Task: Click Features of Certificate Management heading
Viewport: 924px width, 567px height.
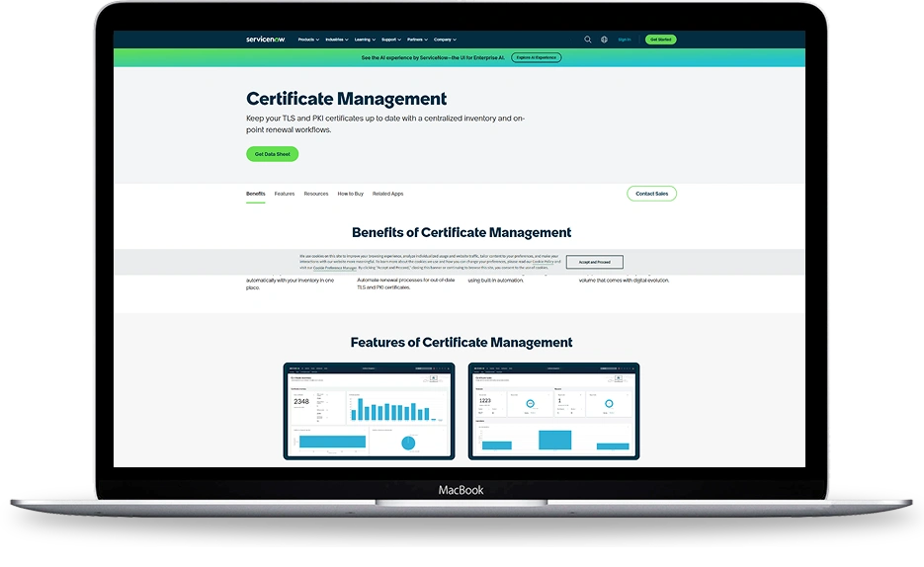Action: pyautogui.click(x=462, y=342)
